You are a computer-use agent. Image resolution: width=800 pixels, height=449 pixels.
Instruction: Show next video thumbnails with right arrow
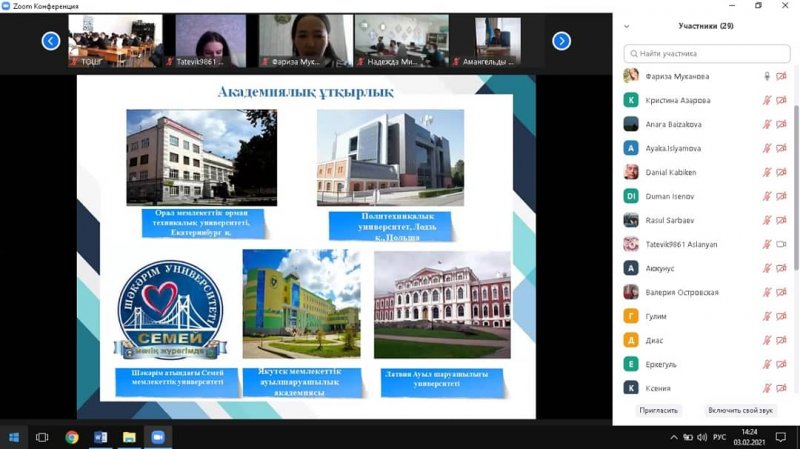tap(561, 41)
